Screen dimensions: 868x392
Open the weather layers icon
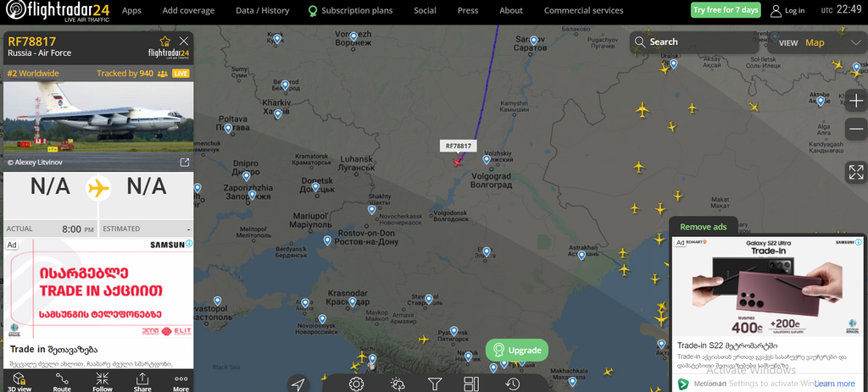point(397,384)
